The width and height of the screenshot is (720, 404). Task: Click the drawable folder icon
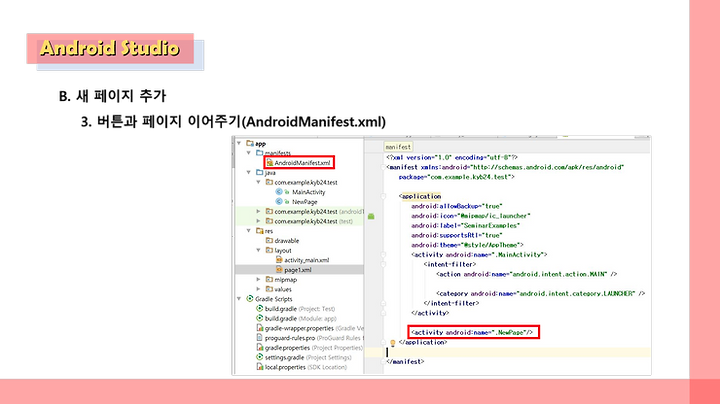270,241
